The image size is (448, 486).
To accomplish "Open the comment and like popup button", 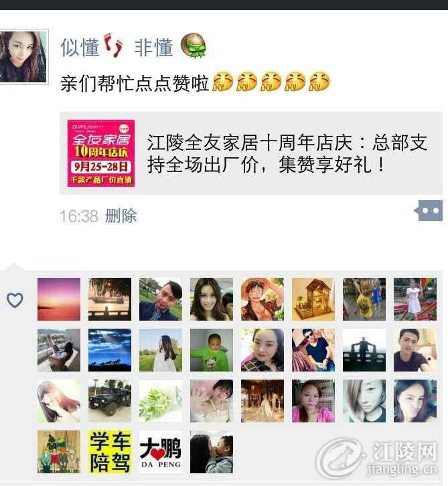I will pyautogui.click(x=429, y=211).
